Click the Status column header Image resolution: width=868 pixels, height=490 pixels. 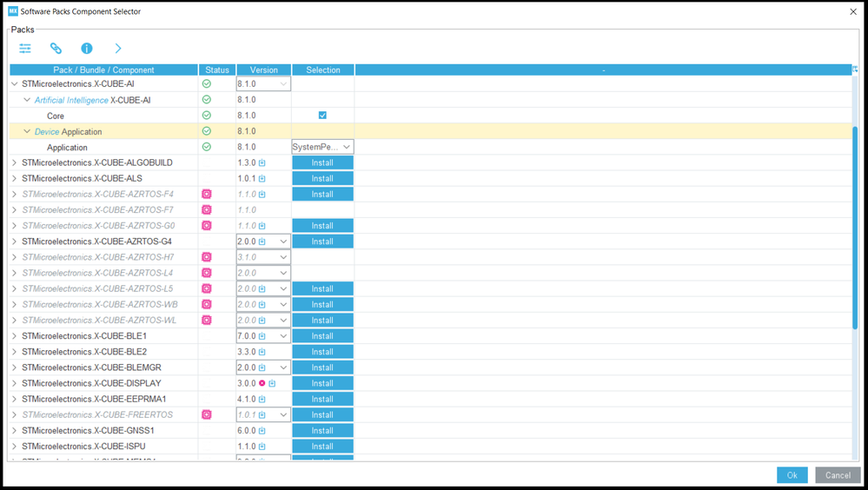[217, 70]
